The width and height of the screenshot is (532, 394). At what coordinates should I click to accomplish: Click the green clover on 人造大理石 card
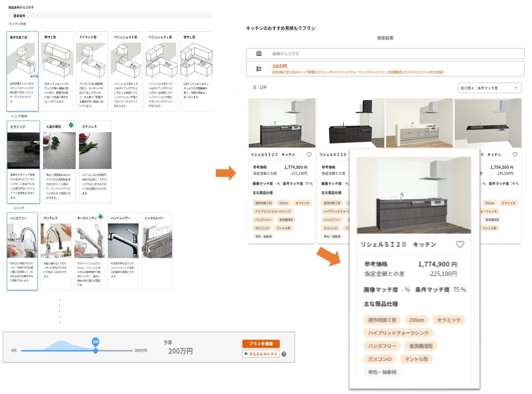(71, 125)
